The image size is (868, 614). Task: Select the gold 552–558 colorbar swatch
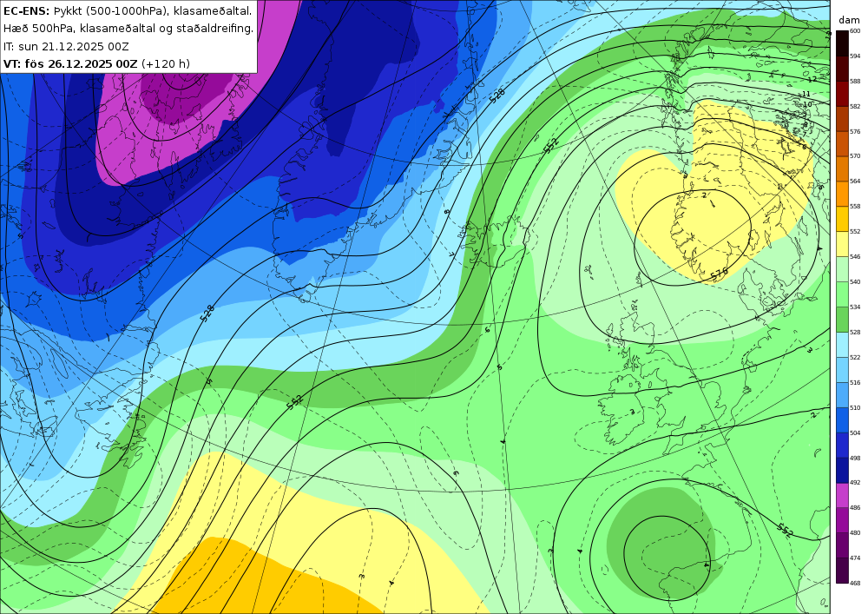coord(841,219)
